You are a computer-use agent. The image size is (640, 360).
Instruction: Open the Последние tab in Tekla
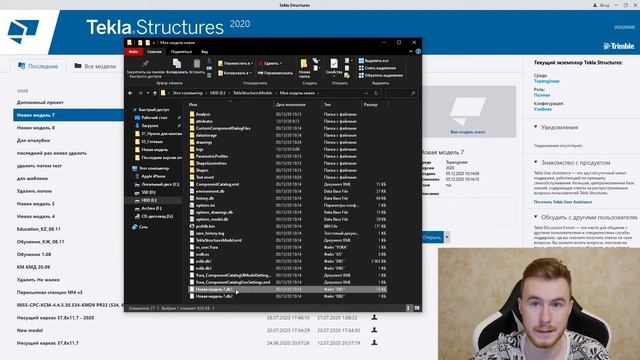(38, 66)
